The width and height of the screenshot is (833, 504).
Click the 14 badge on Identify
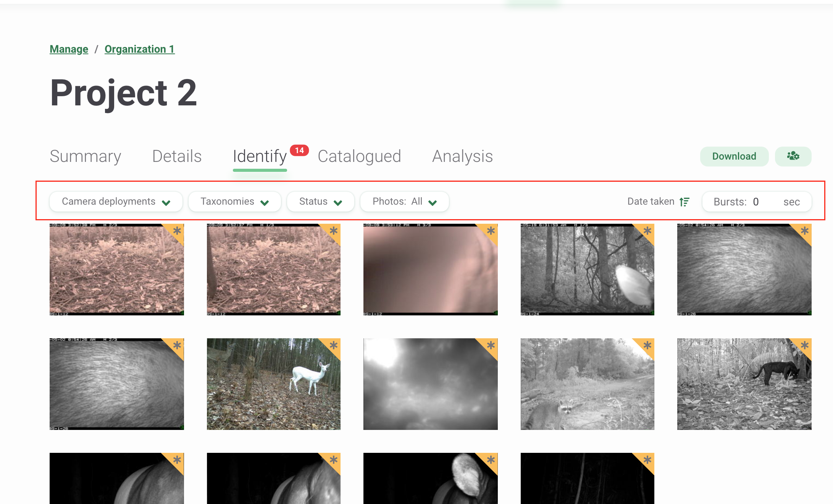pos(299,150)
